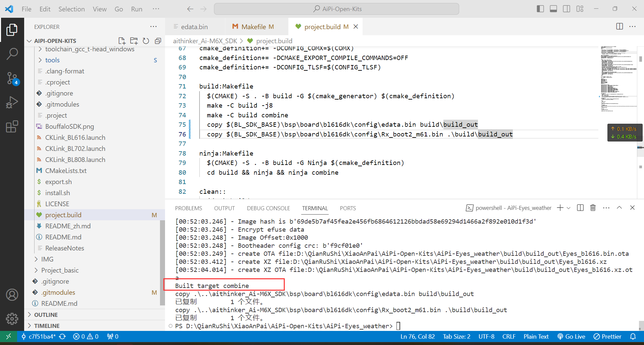Switch to the Makefile editor tab
Screen dimensions: 644x345
point(257,26)
